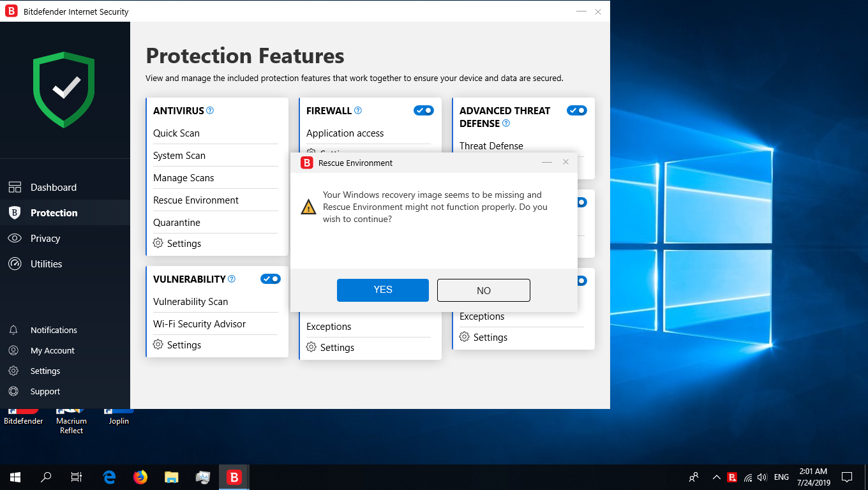868x490 pixels.
Task: Open My Account user icon
Action: 13,351
